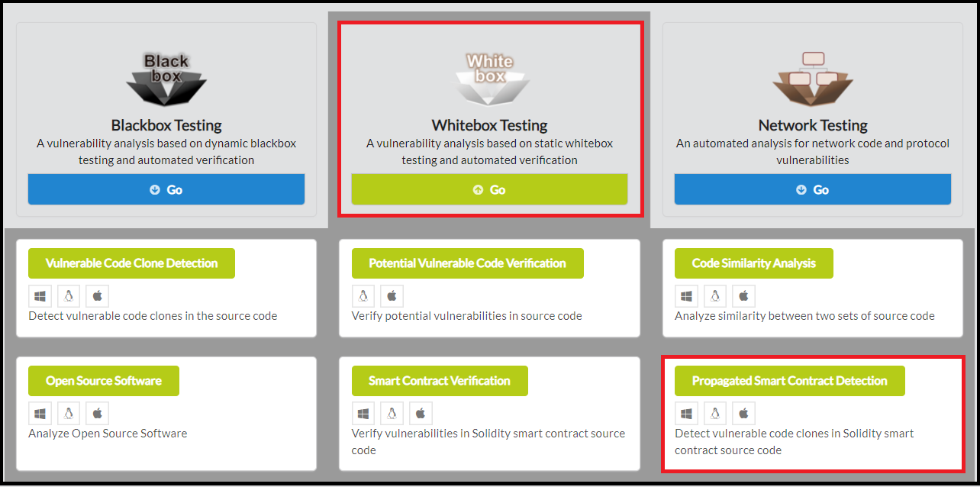Expand Network Testing with its Go button
Screen dimensions: 980x487
click(x=812, y=189)
